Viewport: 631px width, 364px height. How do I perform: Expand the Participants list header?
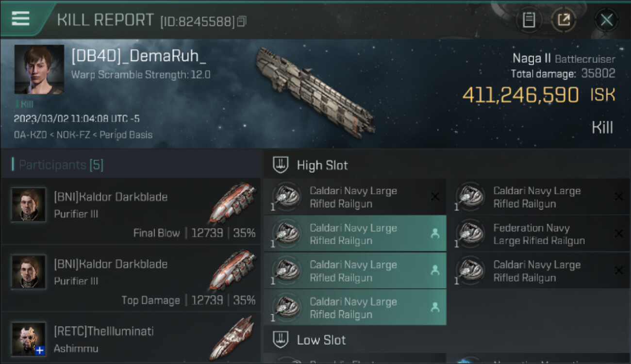tap(131, 165)
